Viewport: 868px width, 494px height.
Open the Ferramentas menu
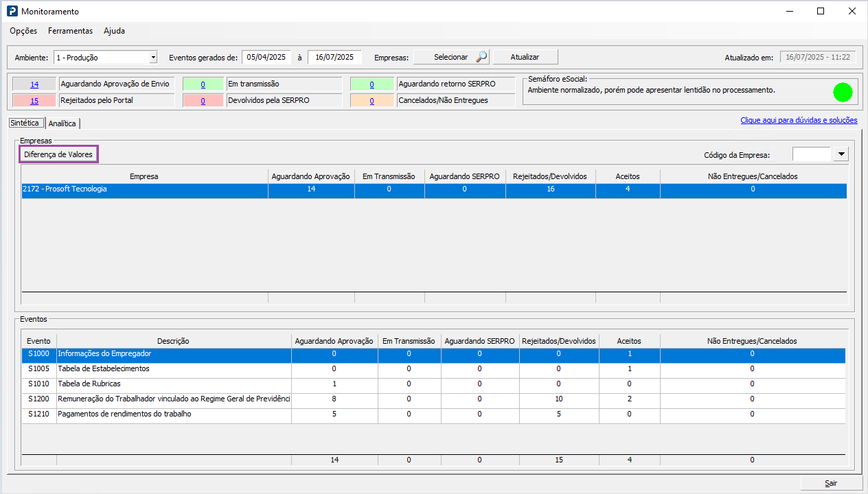tap(70, 31)
